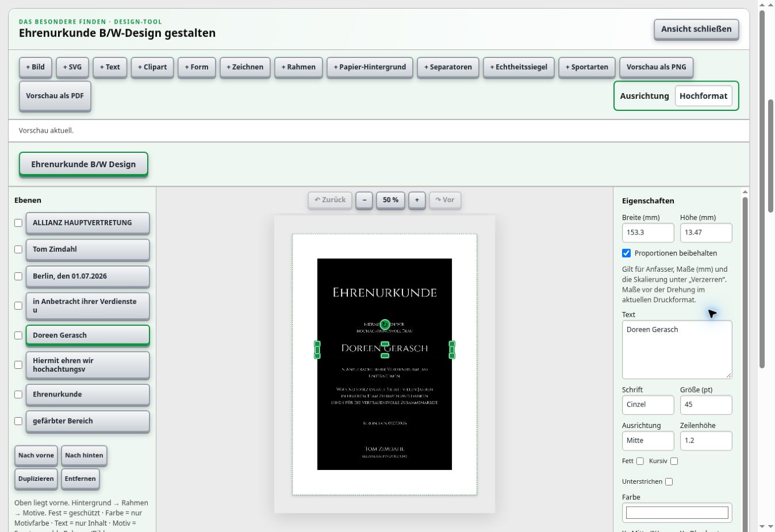Viewport: 775px width, 532px height.
Task: Check the Tom Zimdahl layer checkbox
Action: 18,249
